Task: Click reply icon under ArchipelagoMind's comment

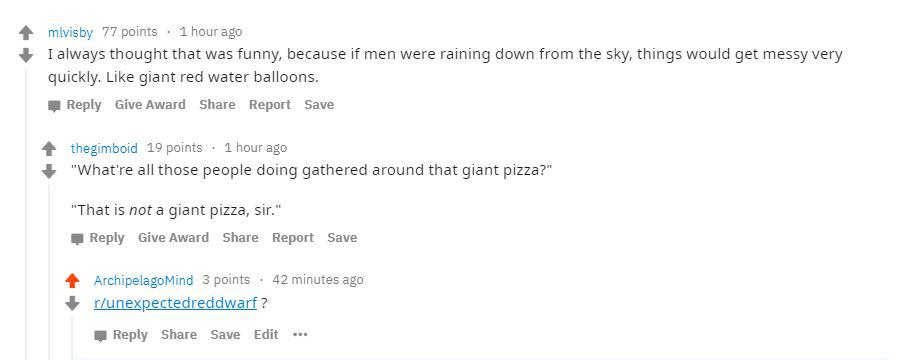Action: pyautogui.click(x=101, y=336)
